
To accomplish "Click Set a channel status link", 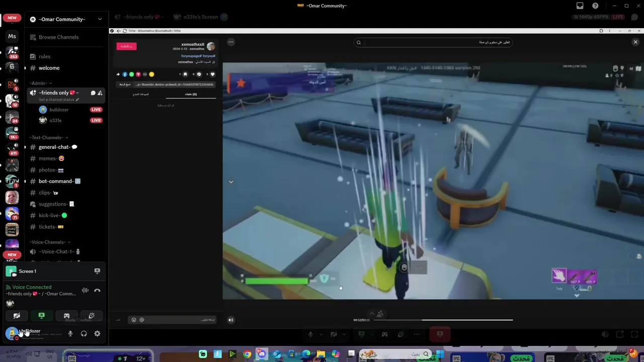I will (x=59, y=100).
